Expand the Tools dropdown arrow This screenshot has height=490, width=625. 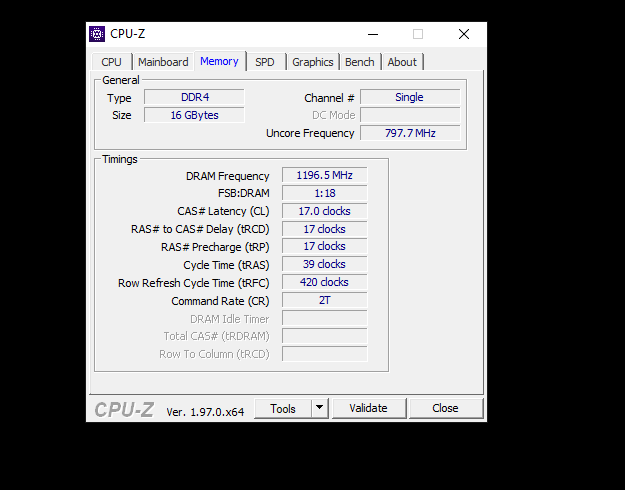point(320,408)
